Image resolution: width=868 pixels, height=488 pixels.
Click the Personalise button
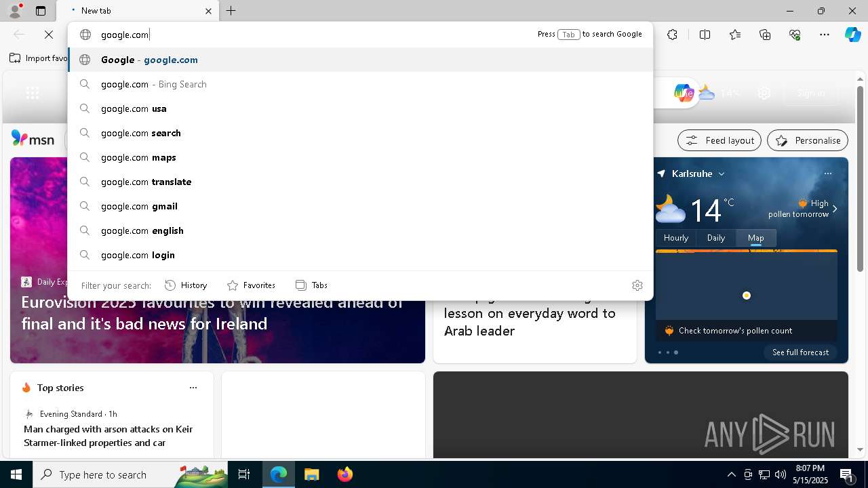808,140
